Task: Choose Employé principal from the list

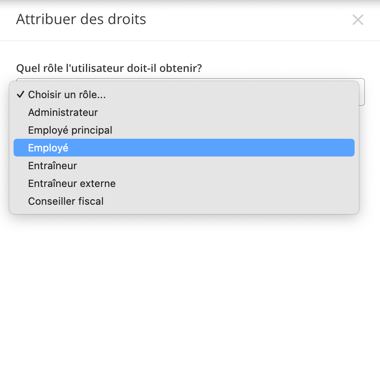Action: click(x=184, y=130)
